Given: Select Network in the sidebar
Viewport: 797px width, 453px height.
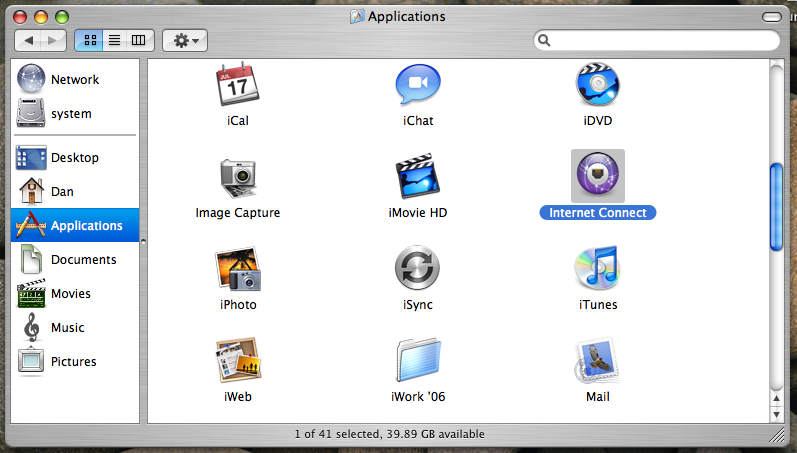Looking at the screenshot, I should point(75,80).
